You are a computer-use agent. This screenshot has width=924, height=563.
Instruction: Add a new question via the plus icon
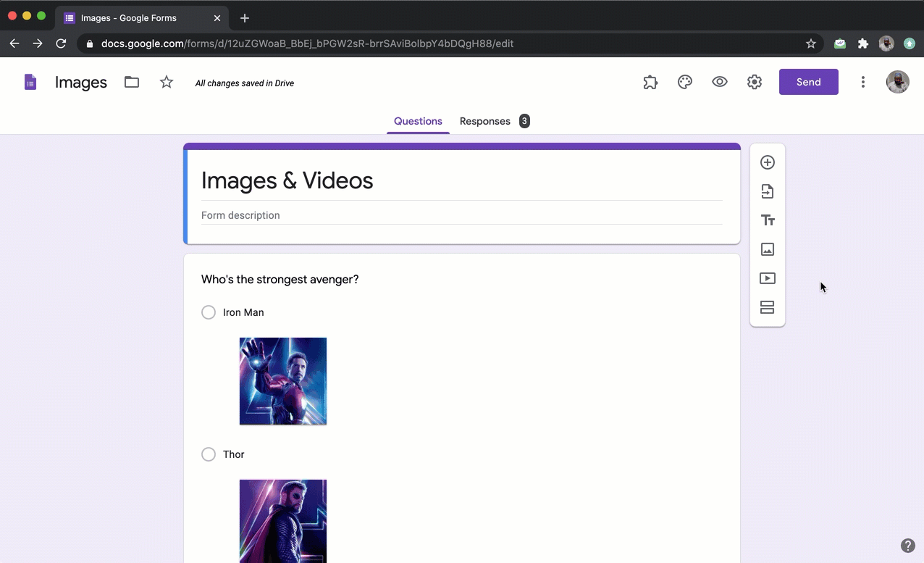pyautogui.click(x=768, y=162)
